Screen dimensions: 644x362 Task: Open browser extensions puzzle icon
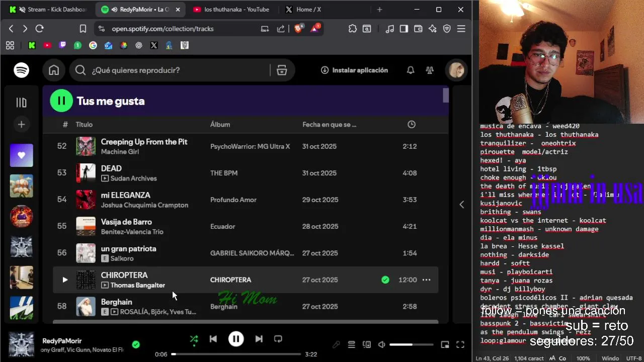tap(353, 29)
